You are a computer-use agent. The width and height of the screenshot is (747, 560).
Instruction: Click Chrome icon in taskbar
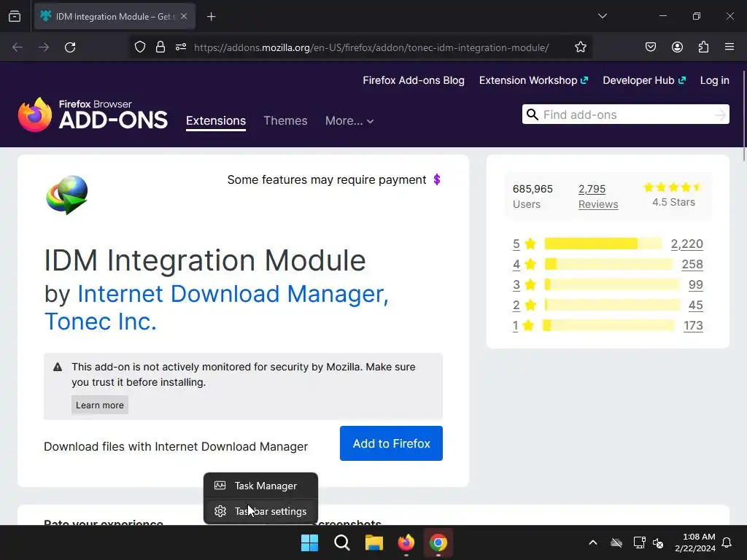pyautogui.click(x=438, y=542)
